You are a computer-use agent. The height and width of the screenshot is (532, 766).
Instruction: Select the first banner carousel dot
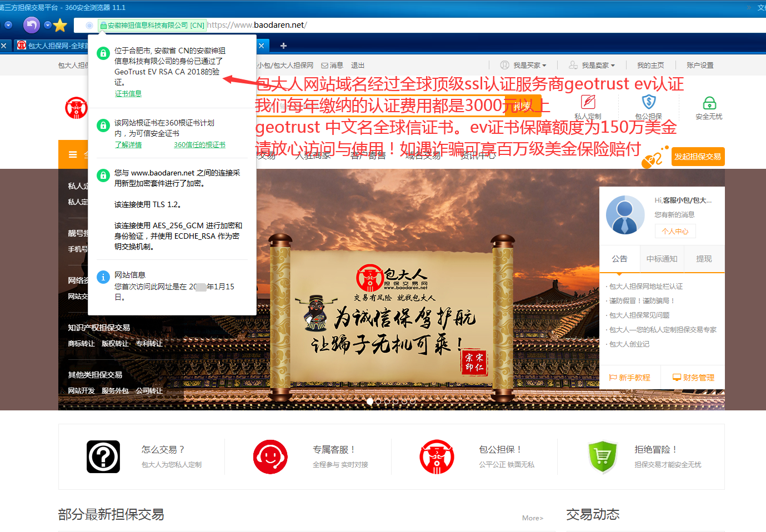tap(370, 401)
